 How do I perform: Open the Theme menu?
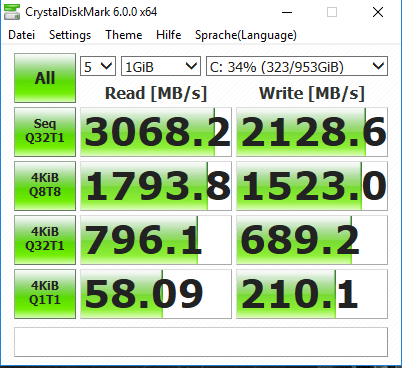click(124, 35)
